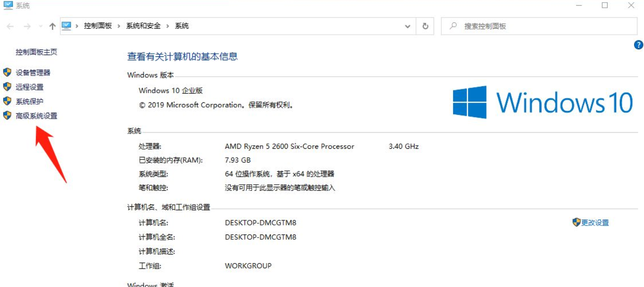The image size is (644, 287).
Task: Click the DESKTOP-DMCGTM8 value beside 计算机名
Action: 261,223
